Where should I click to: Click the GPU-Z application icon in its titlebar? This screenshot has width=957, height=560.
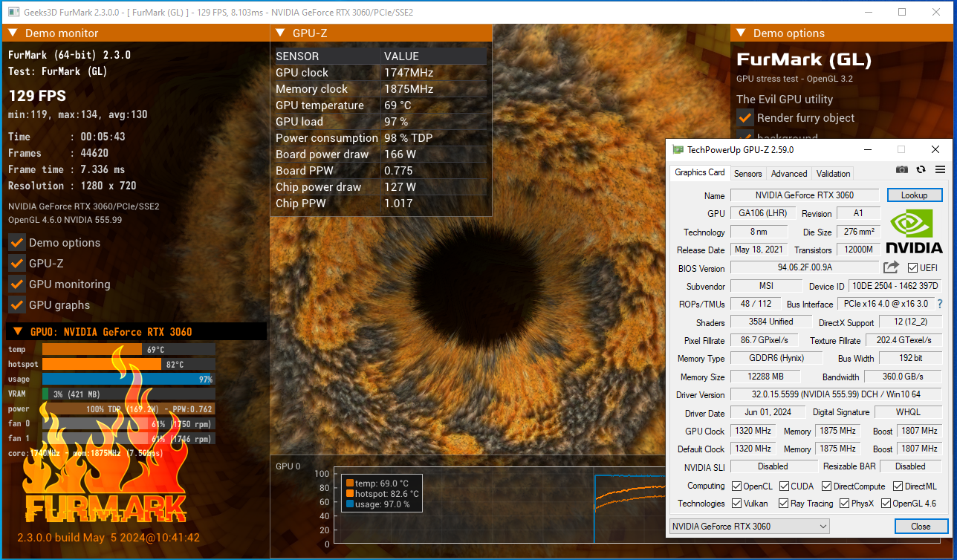point(677,149)
